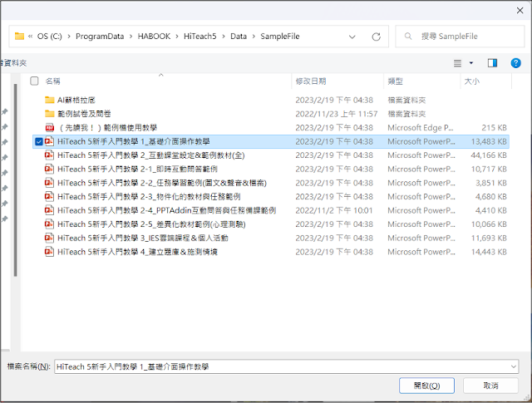The height and width of the screenshot is (403, 532).
Task: Click the refresh icon beside the address bar
Action: pyautogui.click(x=376, y=37)
